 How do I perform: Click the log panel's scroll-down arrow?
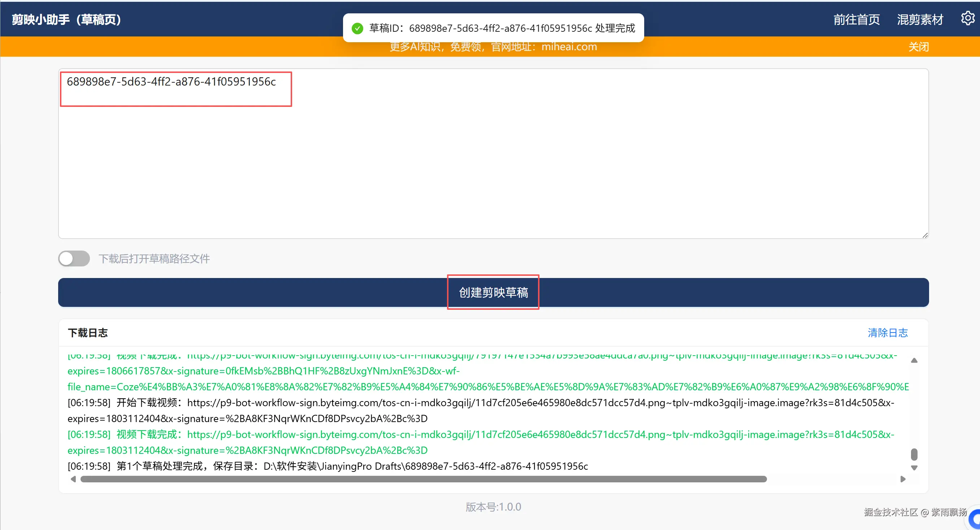tap(914, 468)
